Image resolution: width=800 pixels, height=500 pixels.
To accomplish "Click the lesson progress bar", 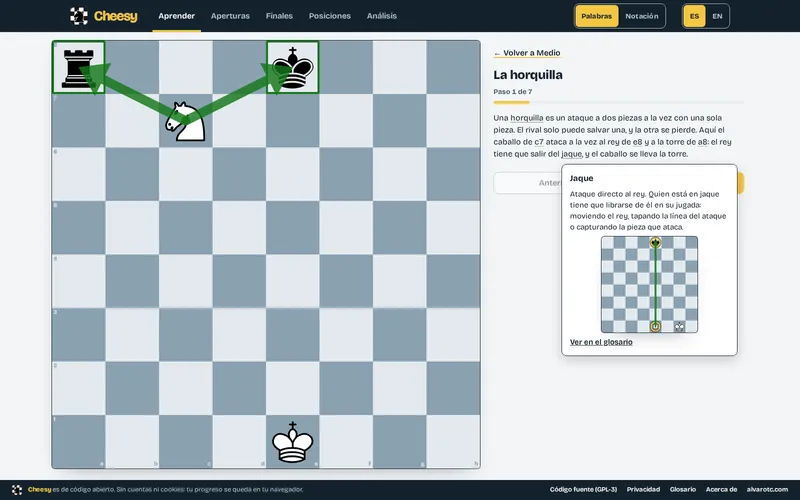I will 618,103.
